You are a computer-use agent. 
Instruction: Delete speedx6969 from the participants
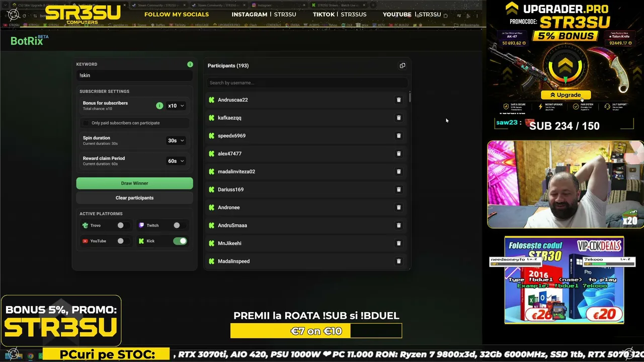[x=398, y=136]
